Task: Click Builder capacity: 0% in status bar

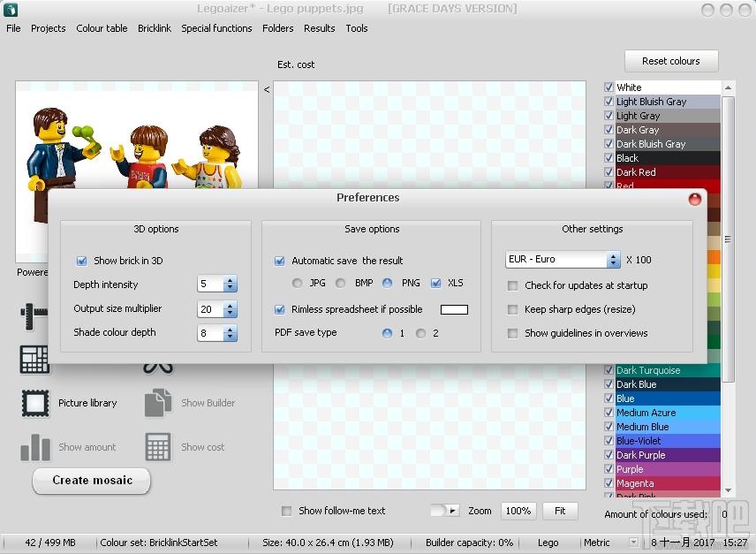Action: click(469, 543)
